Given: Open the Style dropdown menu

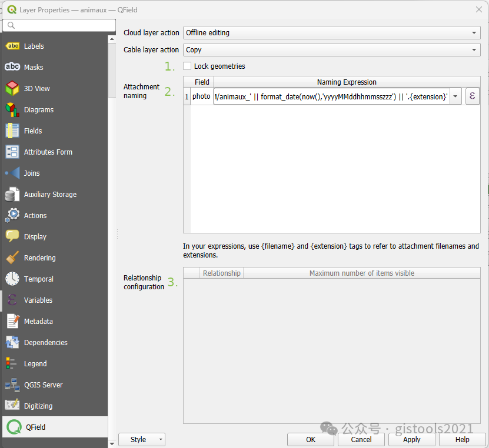Looking at the screenshot, I should click(x=141, y=439).
